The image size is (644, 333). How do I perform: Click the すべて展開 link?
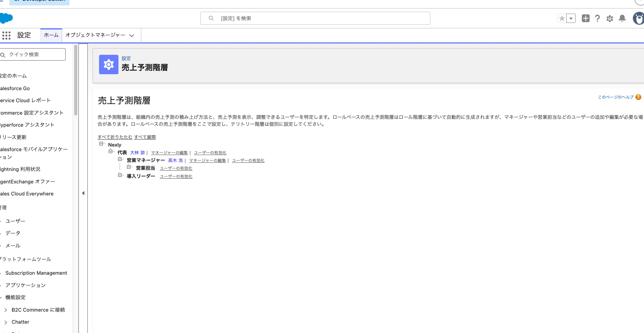[x=145, y=137]
